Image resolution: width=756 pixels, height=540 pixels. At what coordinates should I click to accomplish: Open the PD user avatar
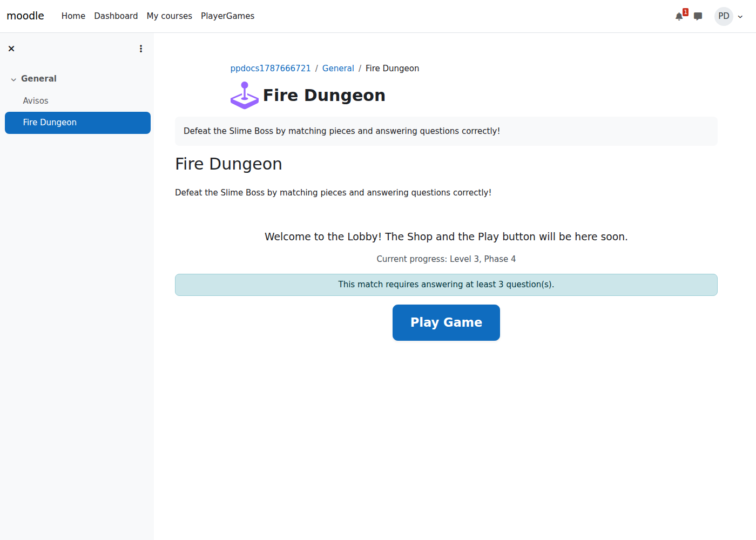[724, 16]
